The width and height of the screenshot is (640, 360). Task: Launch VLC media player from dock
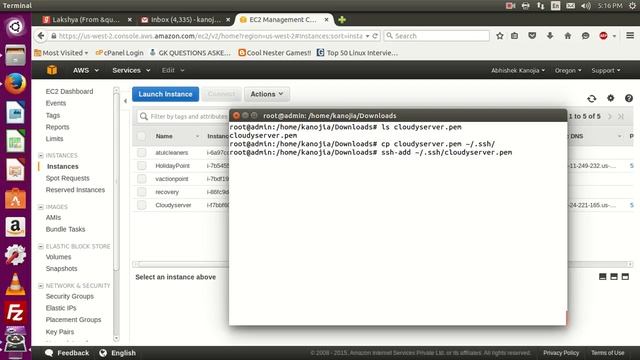[15, 284]
